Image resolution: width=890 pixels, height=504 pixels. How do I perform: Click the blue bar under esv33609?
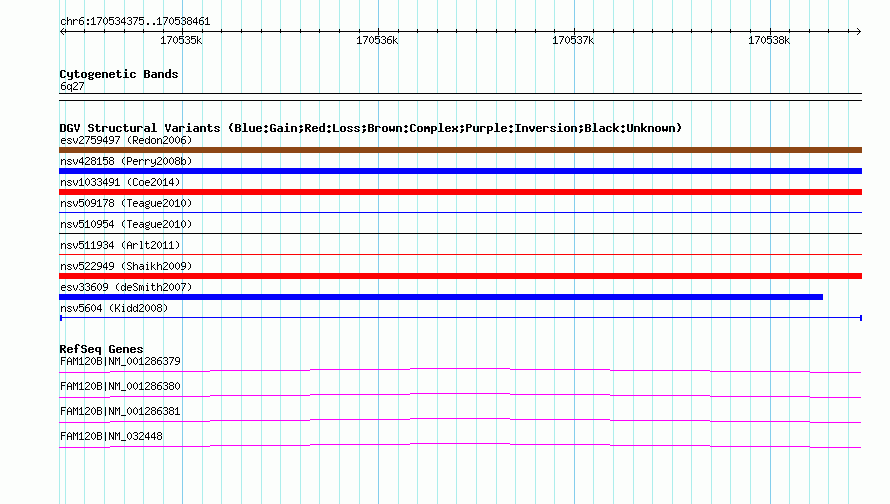441,297
